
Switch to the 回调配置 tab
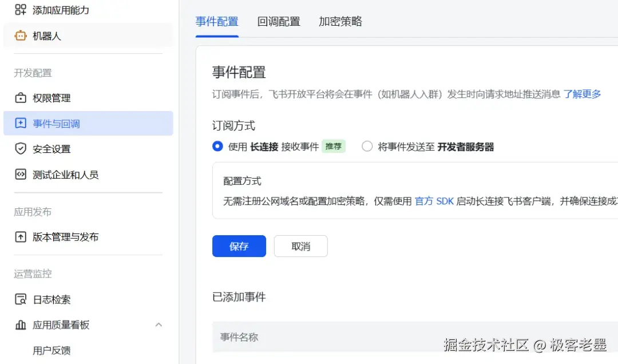tap(279, 21)
